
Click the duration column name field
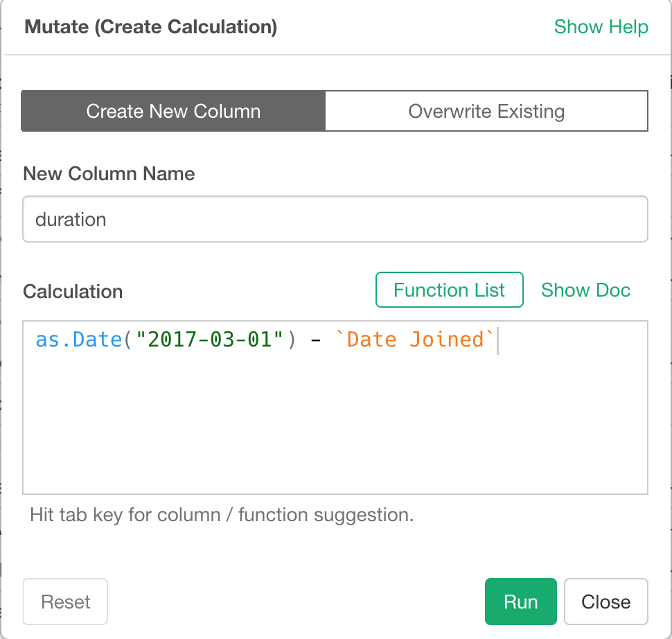[335, 218]
